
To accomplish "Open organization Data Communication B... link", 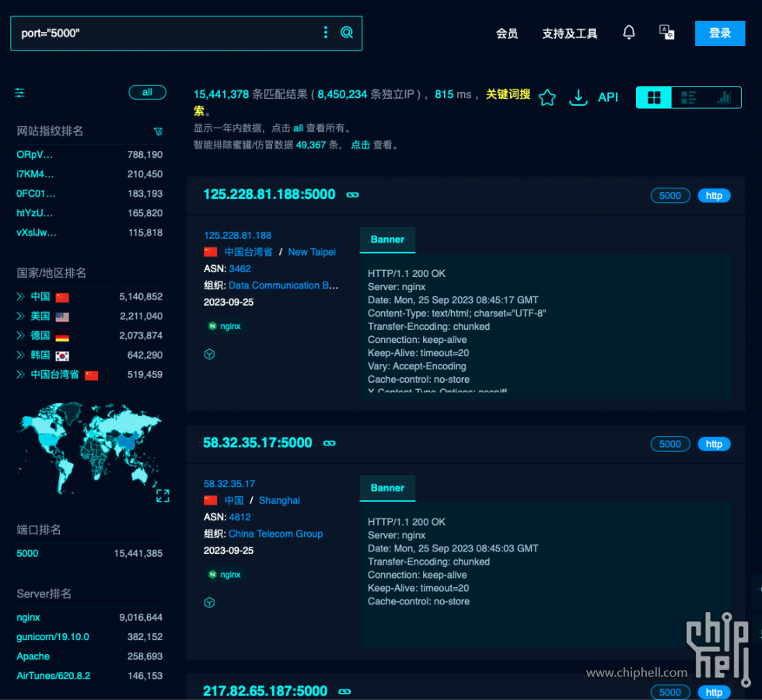I will (283, 286).
